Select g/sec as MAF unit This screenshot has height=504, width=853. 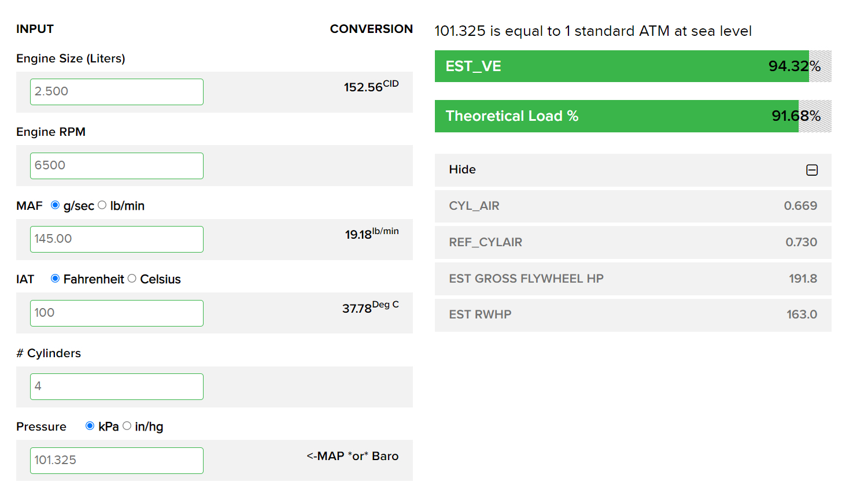(56, 205)
